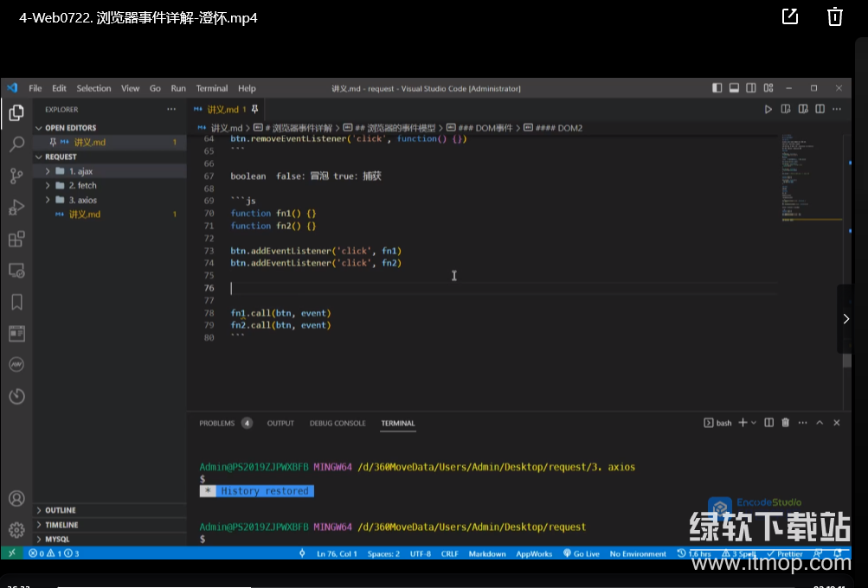
Task: Toggle the bottom panel layout button
Action: tap(734, 88)
